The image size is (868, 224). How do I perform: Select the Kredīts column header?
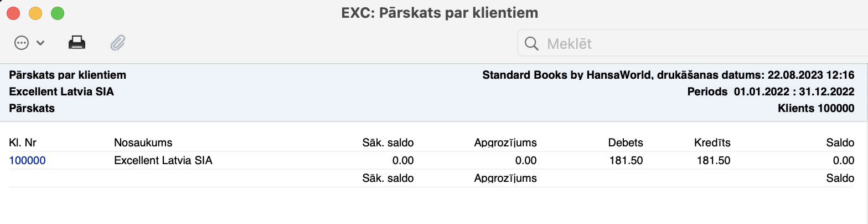click(712, 143)
